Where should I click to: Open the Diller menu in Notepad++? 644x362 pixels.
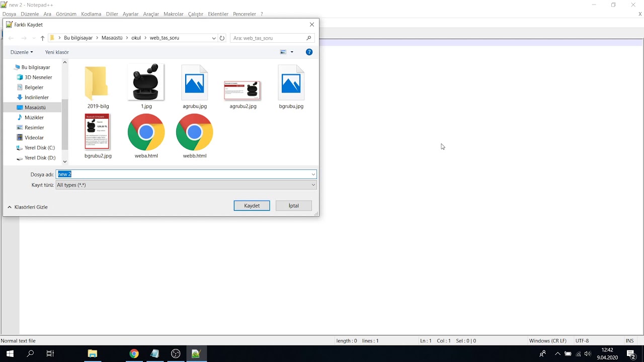(112, 14)
